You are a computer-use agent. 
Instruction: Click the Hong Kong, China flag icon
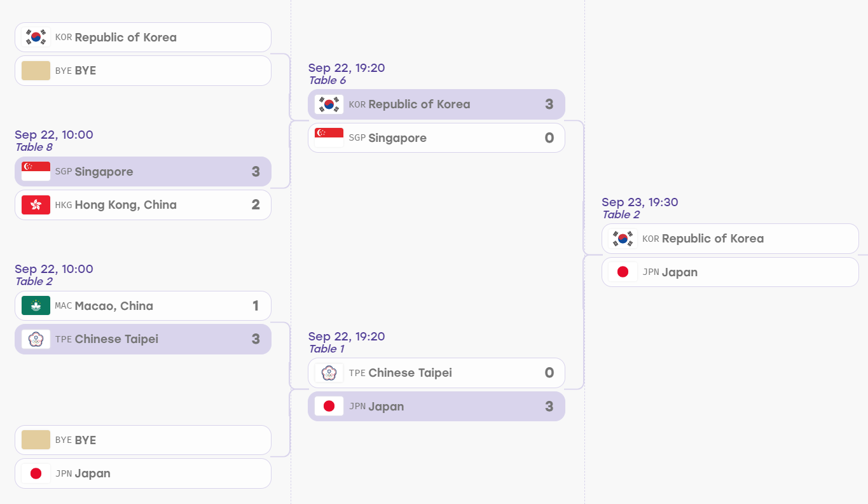point(36,204)
